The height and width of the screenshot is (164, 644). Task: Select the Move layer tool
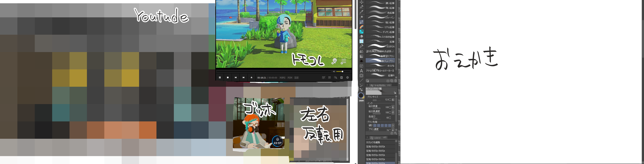(x=361, y=2)
